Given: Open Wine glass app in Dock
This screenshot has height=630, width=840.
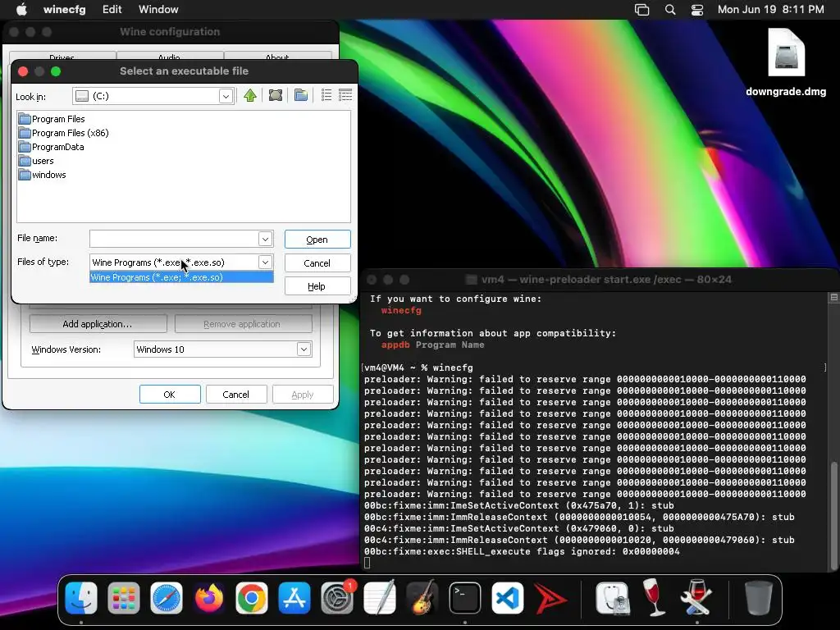Looking at the screenshot, I should pos(654,598).
